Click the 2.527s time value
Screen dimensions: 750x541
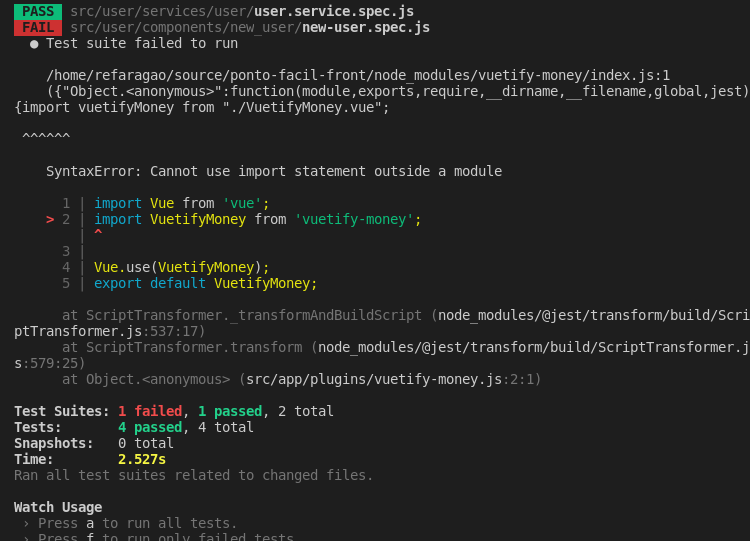[142, 460]
